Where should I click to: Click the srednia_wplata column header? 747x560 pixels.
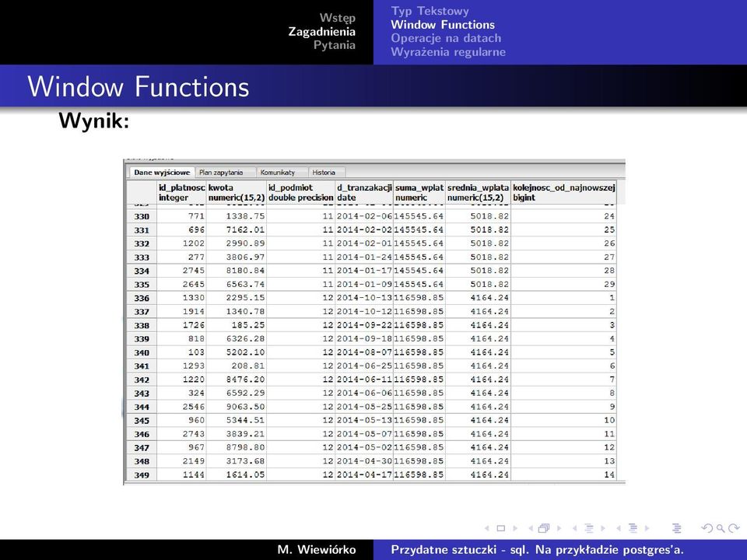coord(478,192)
